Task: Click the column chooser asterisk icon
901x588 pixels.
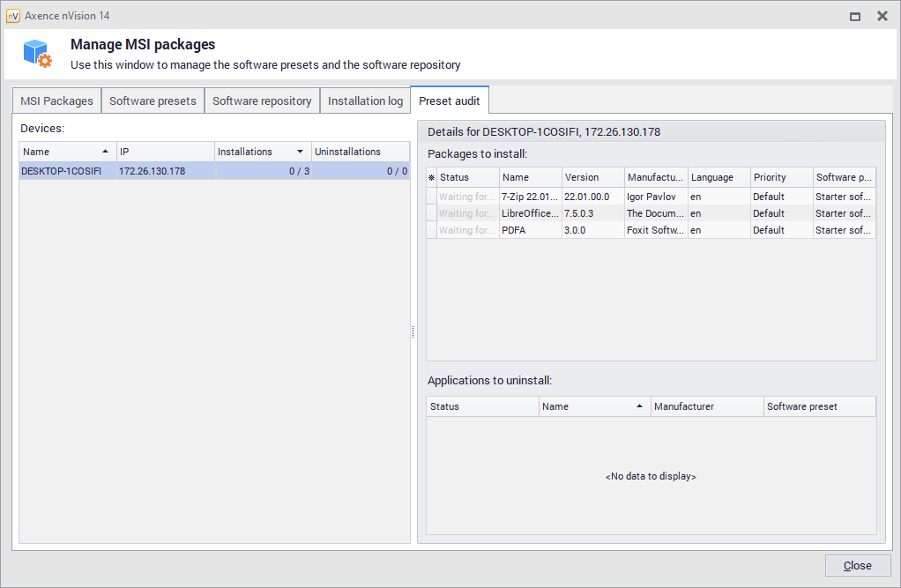Action: click(x=431, y=177)
